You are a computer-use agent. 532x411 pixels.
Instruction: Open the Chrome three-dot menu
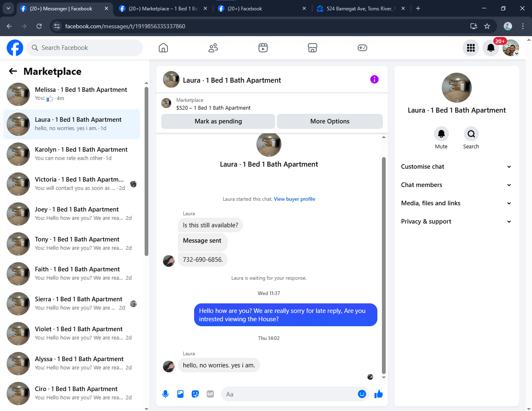point(523,26)
